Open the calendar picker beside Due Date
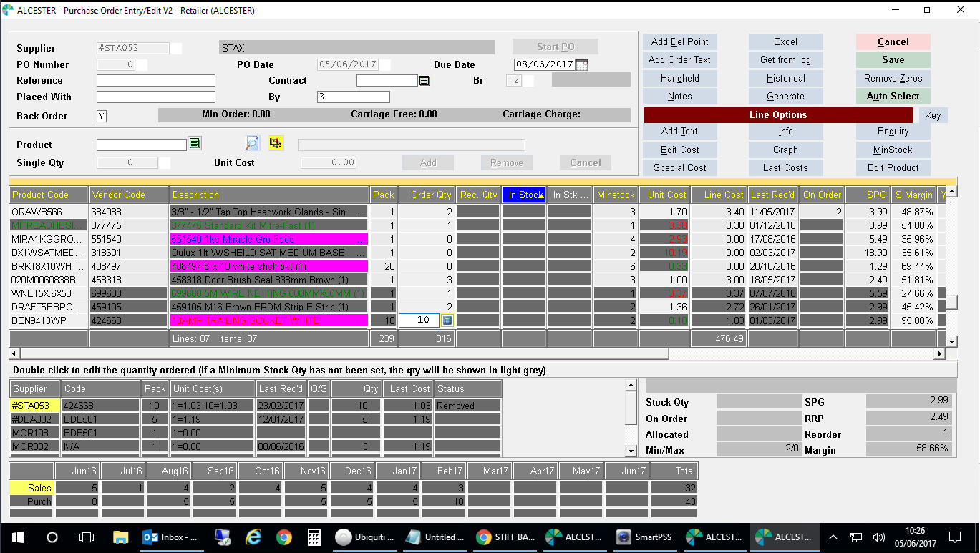980x553 pixels. [x=581, y=64]
